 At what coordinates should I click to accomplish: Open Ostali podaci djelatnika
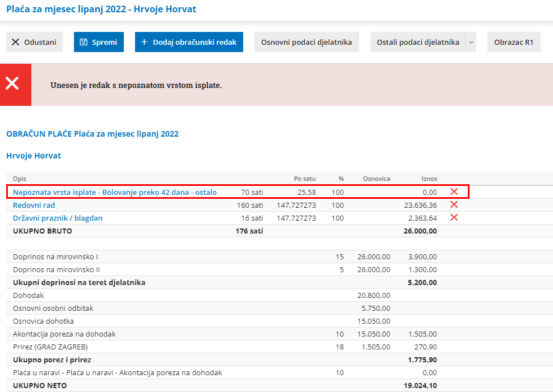[x=417, y=42]
